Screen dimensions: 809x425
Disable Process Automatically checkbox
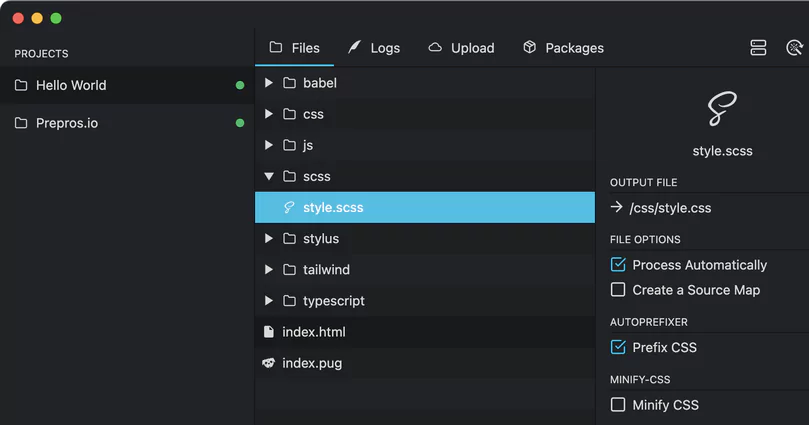(618, 265)
